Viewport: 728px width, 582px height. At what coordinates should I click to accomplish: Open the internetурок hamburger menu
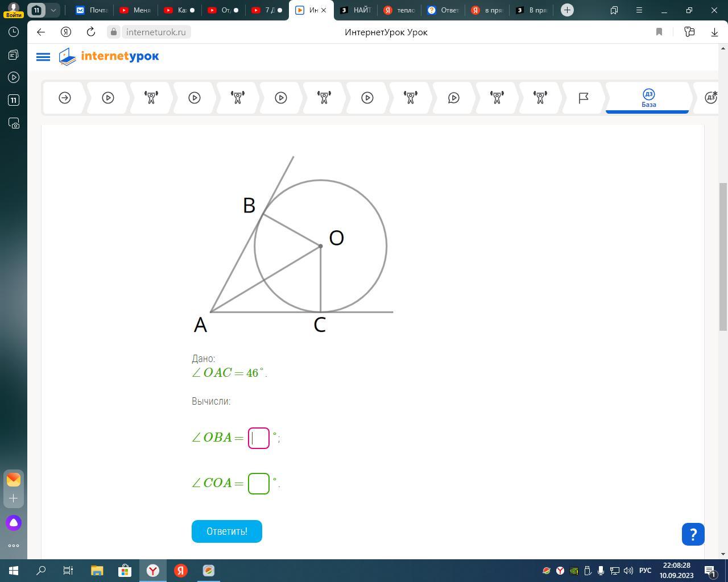coord(43,57)
